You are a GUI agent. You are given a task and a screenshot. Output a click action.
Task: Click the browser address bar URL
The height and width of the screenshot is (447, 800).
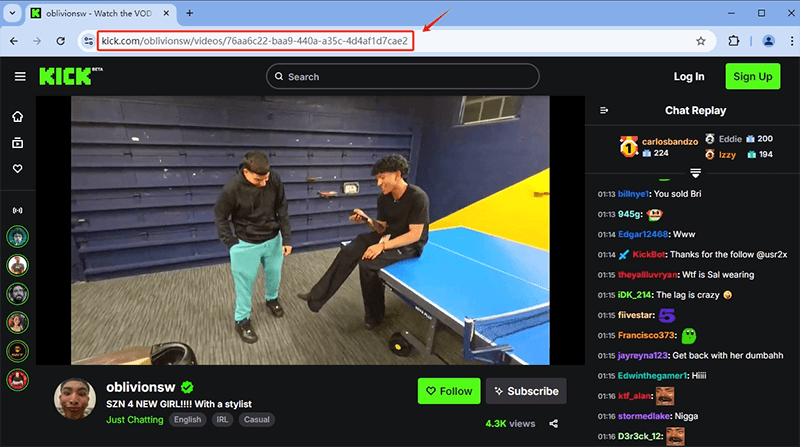(x=255, y=41)
